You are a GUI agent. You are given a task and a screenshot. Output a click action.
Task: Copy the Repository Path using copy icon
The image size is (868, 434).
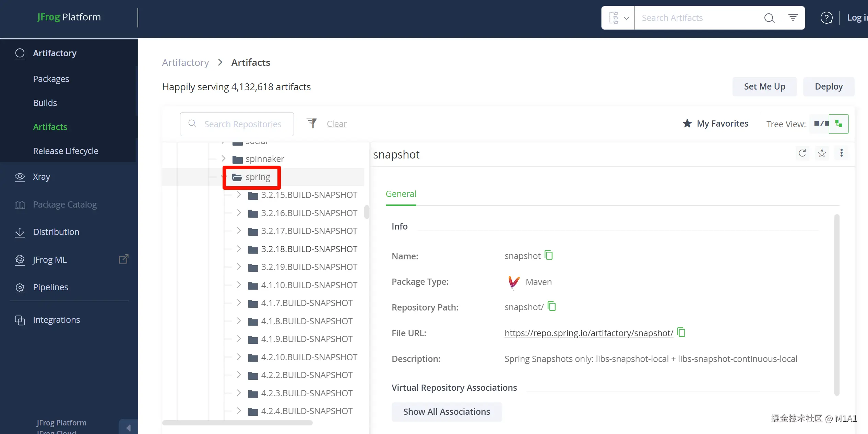point(552,306)
